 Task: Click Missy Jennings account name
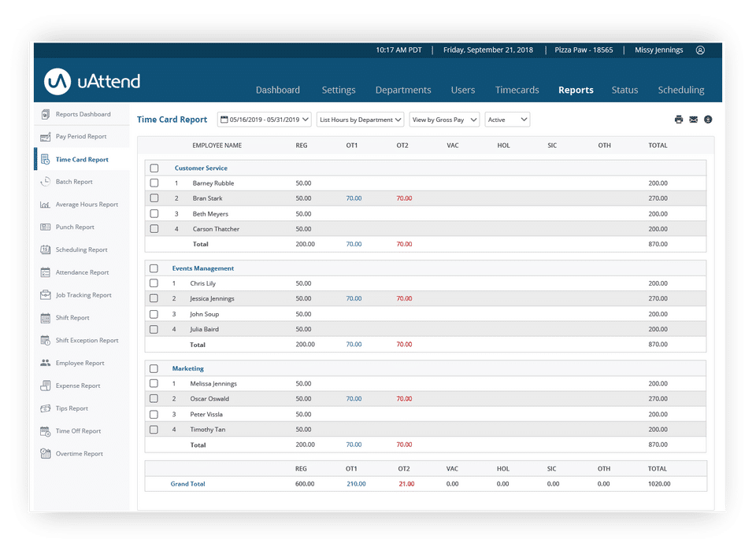658,50
